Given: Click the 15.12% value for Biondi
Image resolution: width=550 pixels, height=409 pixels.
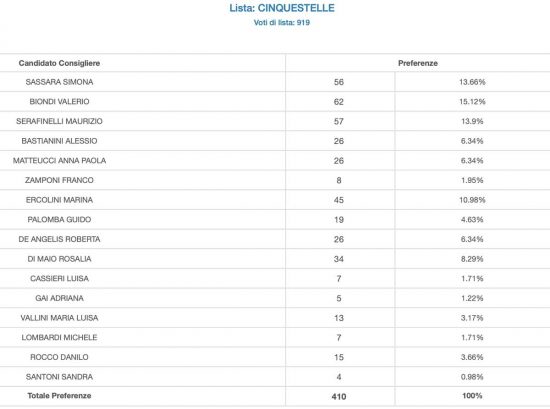Looking at the screenshot, I should 472,102.
